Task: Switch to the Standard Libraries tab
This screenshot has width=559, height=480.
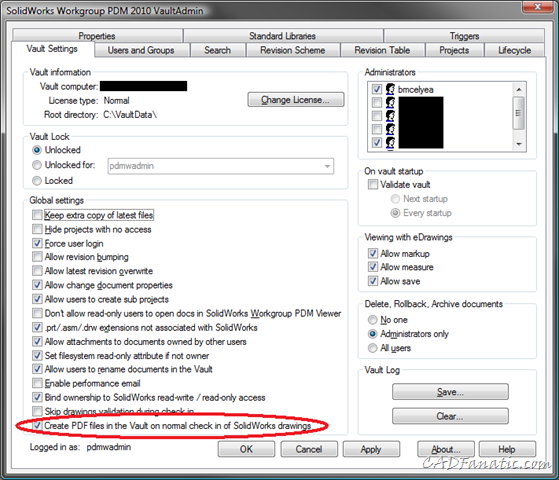Action: pos(282,36)
